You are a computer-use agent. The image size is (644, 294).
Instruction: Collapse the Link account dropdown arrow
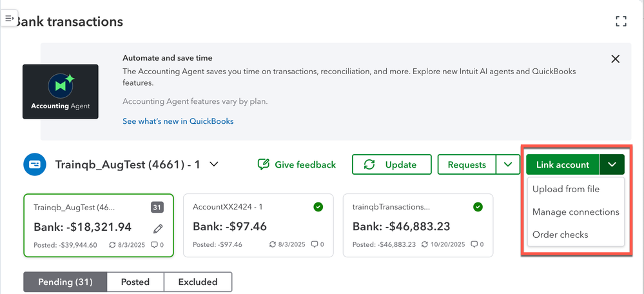pyautogui.click(x=612, y=164)
